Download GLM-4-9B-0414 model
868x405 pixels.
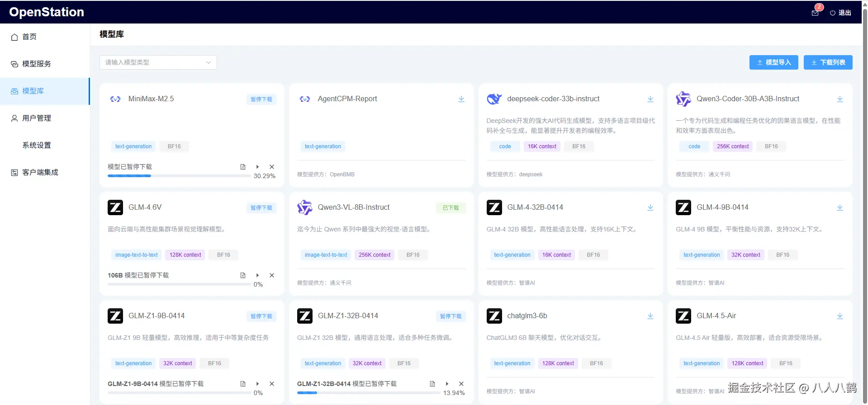[x=840, y=207]
